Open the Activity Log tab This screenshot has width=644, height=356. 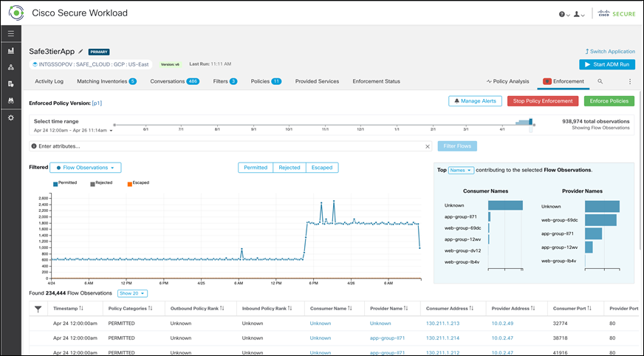click(49, 81)
